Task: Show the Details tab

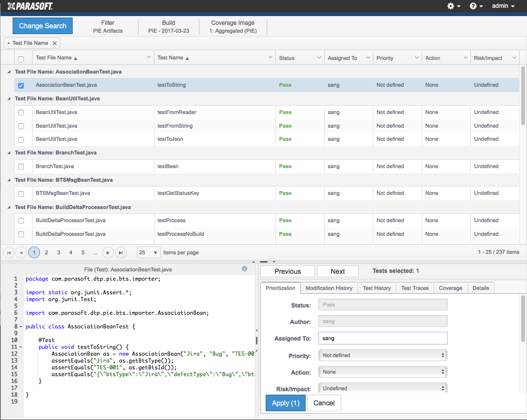Action: [481, 288]
